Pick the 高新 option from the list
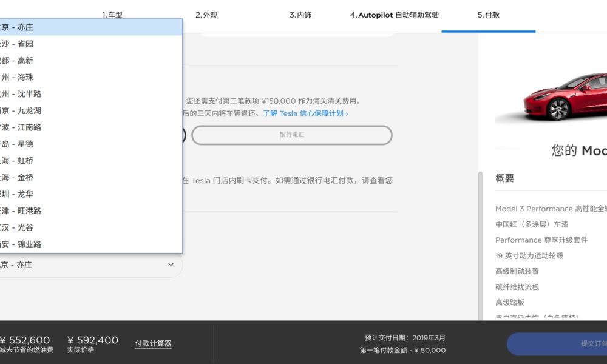 point(91,60)
